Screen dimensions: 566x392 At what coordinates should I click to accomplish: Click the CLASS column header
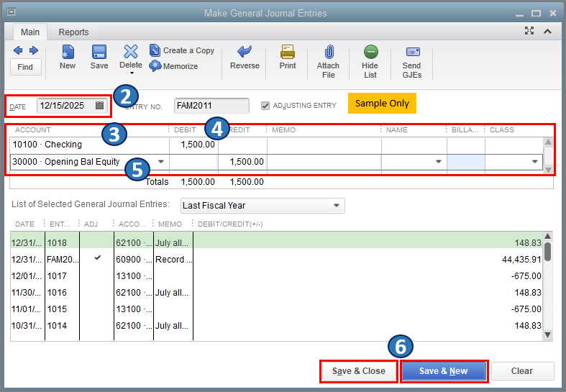pos(502,130)
